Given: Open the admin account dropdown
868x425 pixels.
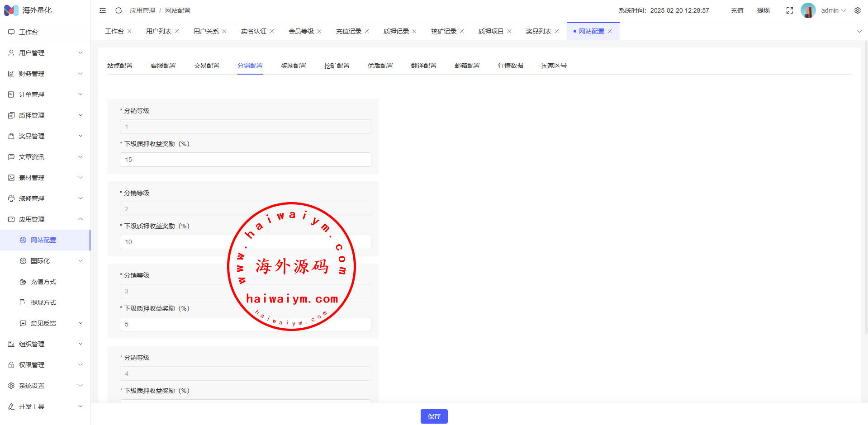Looking at the screenshot, I should [x=833, y=10].
